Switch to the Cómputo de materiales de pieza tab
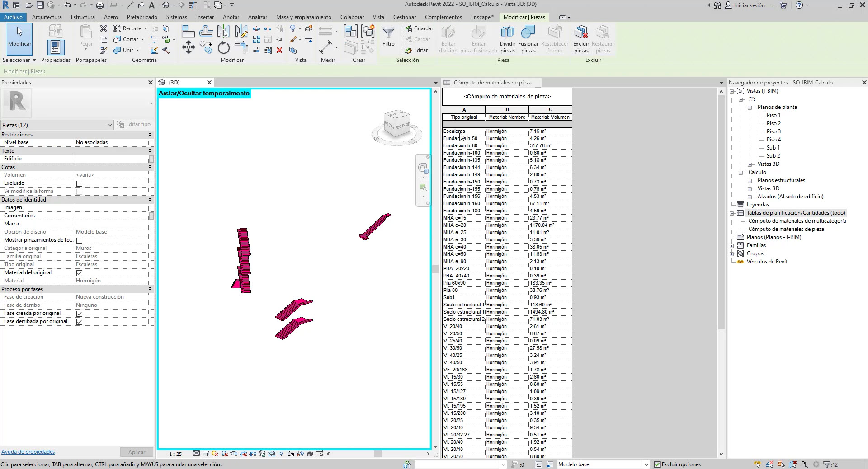The width and height of the screenshot is (868, 469). [492, 83]
